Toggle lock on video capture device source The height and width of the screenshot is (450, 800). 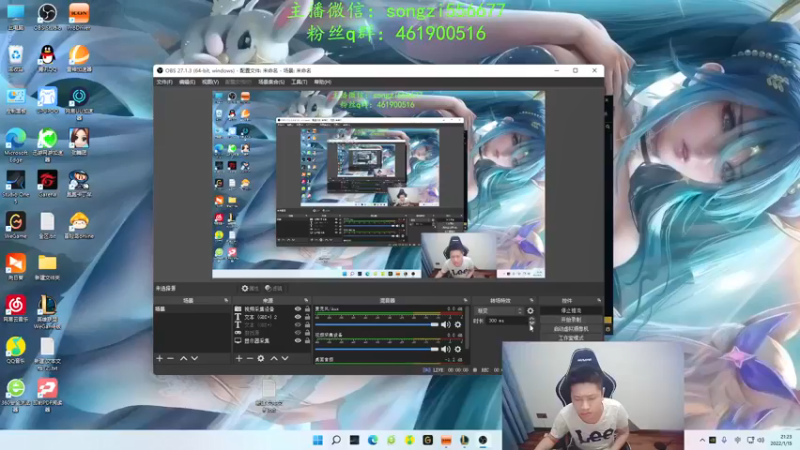pyautogui.click(x=307, y=309)
